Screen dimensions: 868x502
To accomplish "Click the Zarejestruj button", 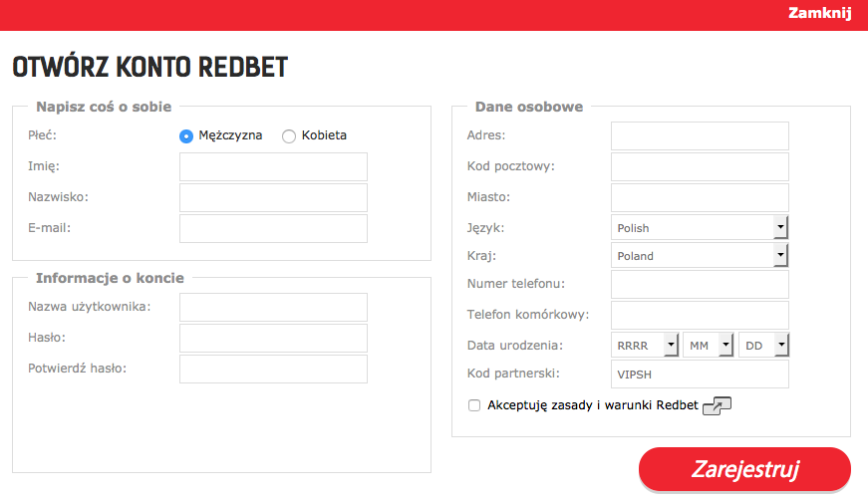I will (744, 469).
